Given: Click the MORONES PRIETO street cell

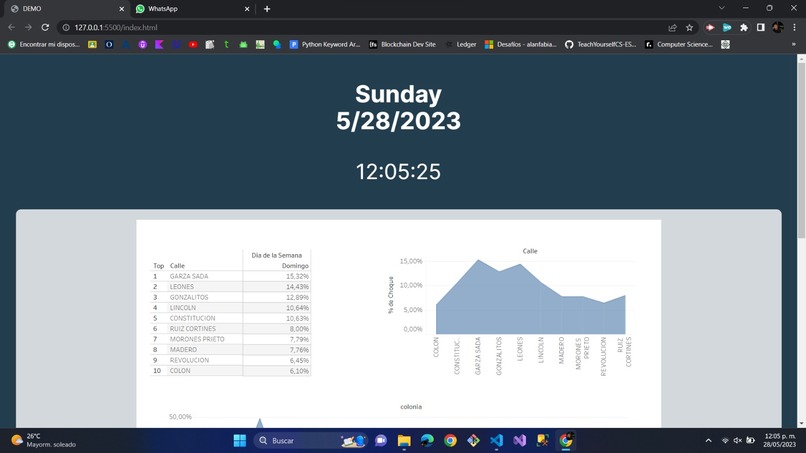Looking at the screenshot, I should point(197,339).
